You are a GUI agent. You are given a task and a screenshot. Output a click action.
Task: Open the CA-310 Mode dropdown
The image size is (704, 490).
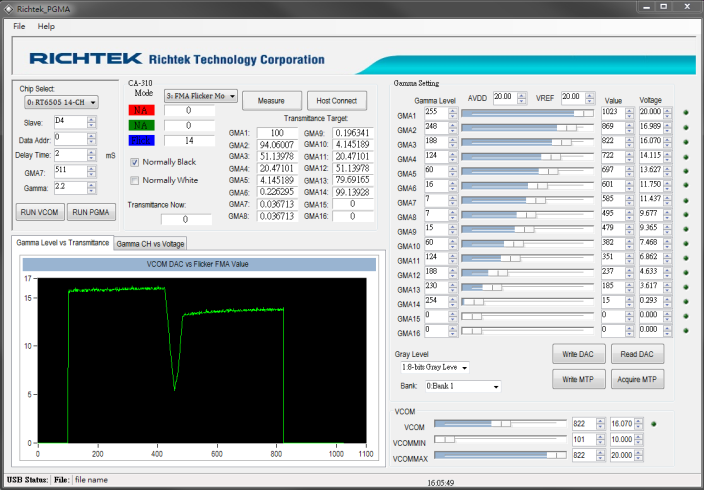[201, 96]
